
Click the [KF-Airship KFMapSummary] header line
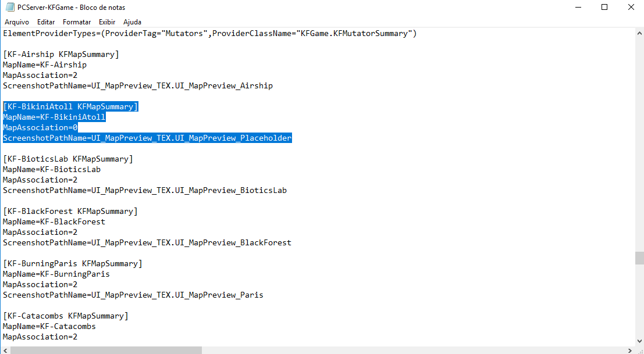point(61,54)
